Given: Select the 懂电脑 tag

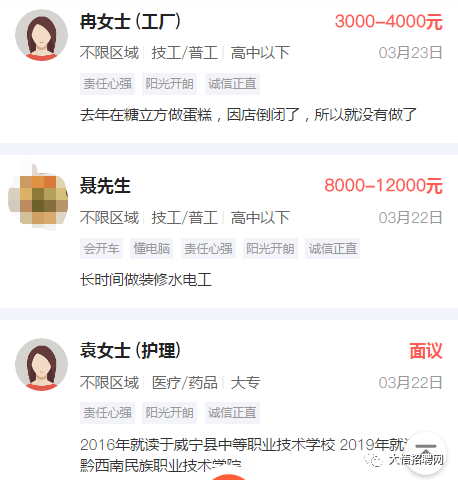Looking at the screenshot, I should [x=152, y=248].
